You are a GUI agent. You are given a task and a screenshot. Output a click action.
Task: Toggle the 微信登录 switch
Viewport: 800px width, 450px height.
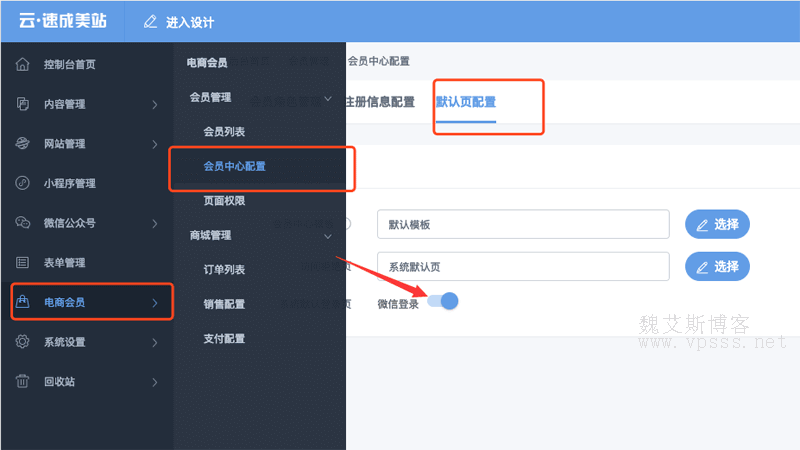point(443,301)
